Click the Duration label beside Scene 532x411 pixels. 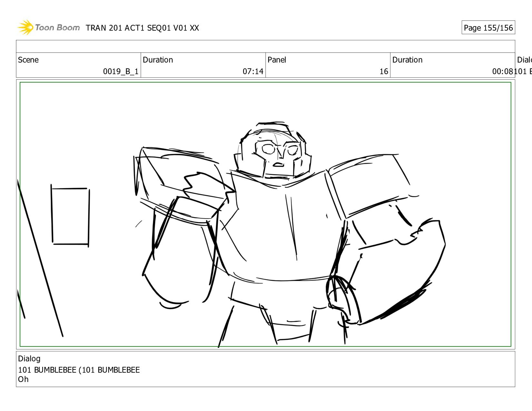[x=158, y=60]
